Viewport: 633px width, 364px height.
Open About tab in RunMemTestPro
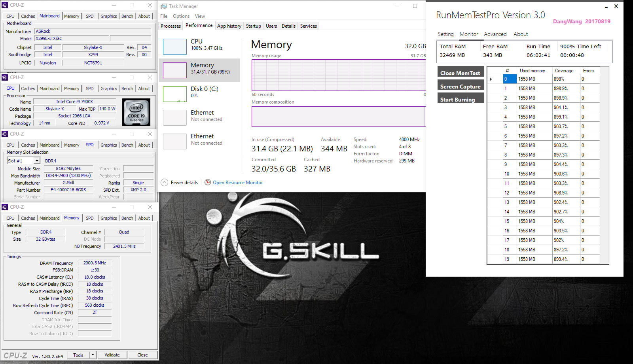521,34
